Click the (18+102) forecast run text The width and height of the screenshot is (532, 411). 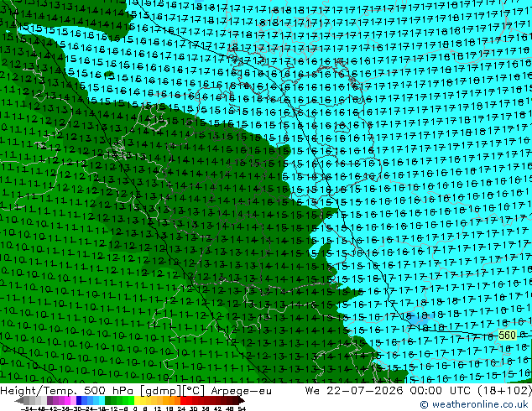pos(504,391)
